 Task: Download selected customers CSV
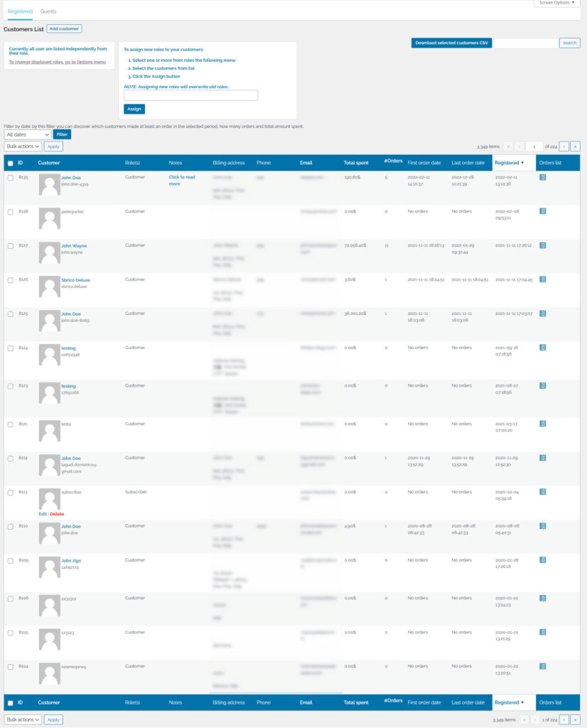pos(451,43)
